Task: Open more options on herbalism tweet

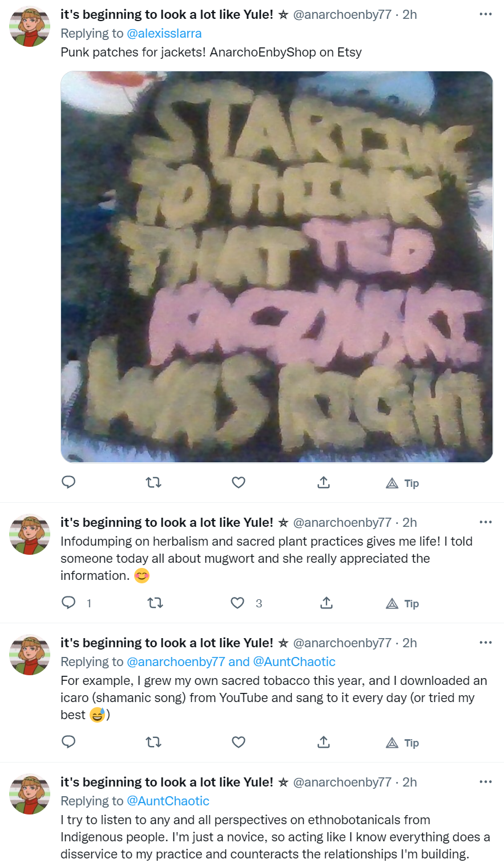Action: [x=486, y=522]
